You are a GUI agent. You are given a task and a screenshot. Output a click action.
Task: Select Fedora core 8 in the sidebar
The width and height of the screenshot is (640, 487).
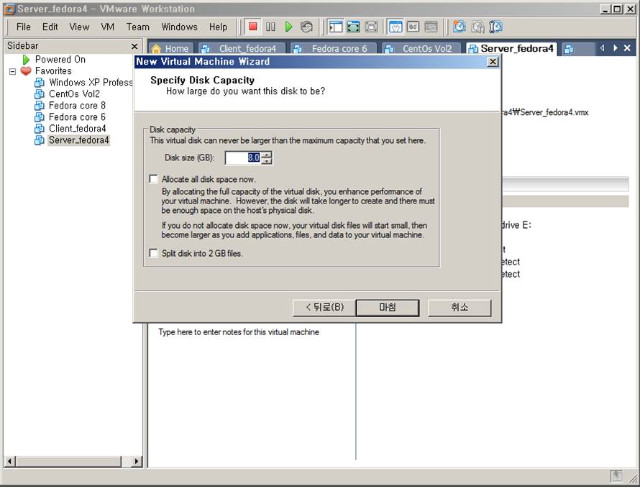coord(70,105)
